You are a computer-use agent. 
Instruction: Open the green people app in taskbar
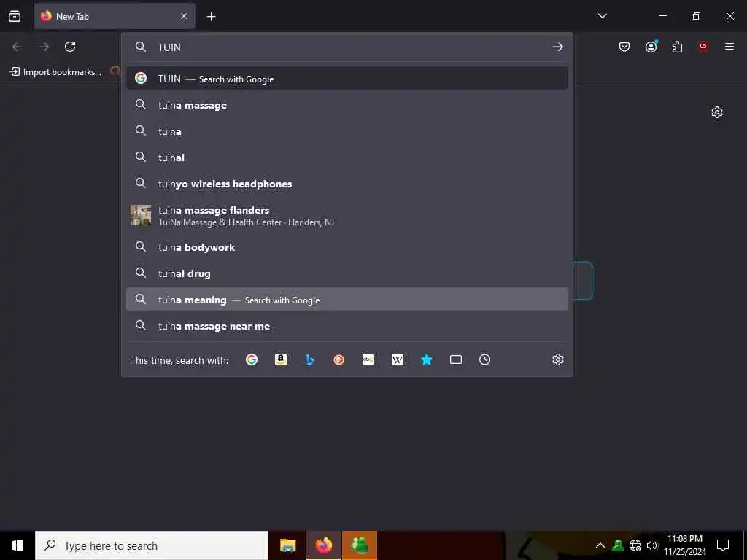[360, 545]
